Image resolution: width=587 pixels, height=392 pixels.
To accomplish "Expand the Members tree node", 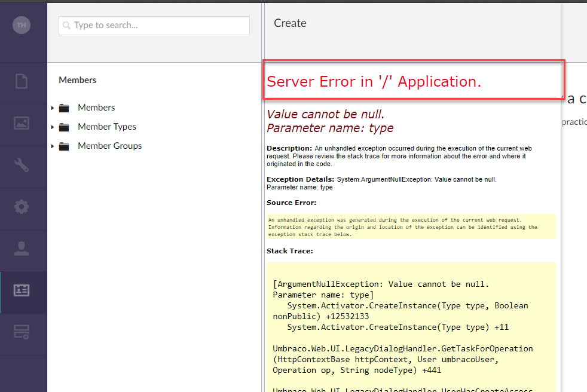I will [53, 108].
